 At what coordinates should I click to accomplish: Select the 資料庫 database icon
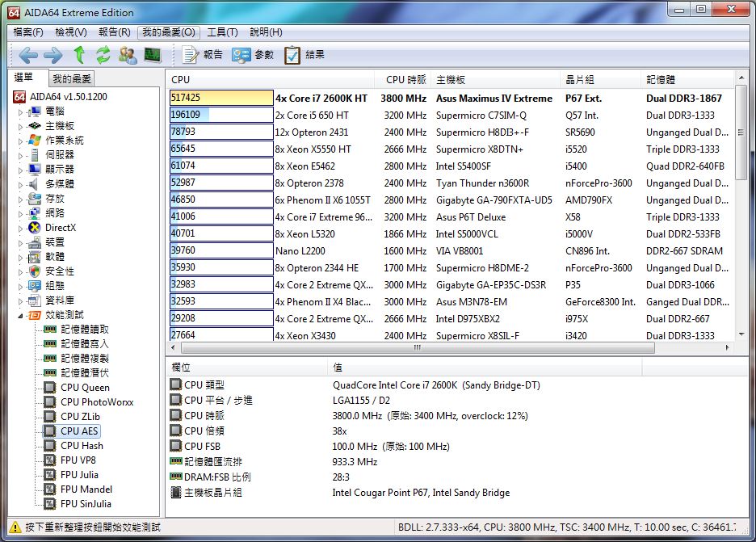(34, 300)
